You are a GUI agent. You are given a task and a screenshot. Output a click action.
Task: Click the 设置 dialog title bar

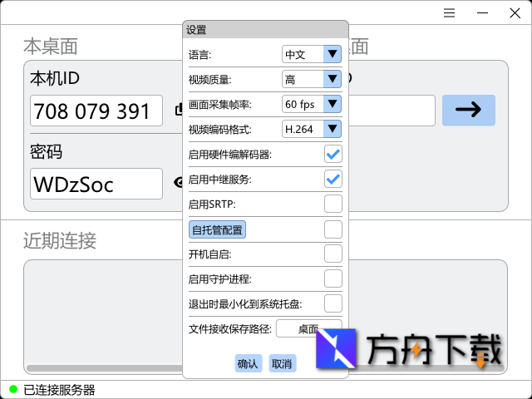pos(265,30)
